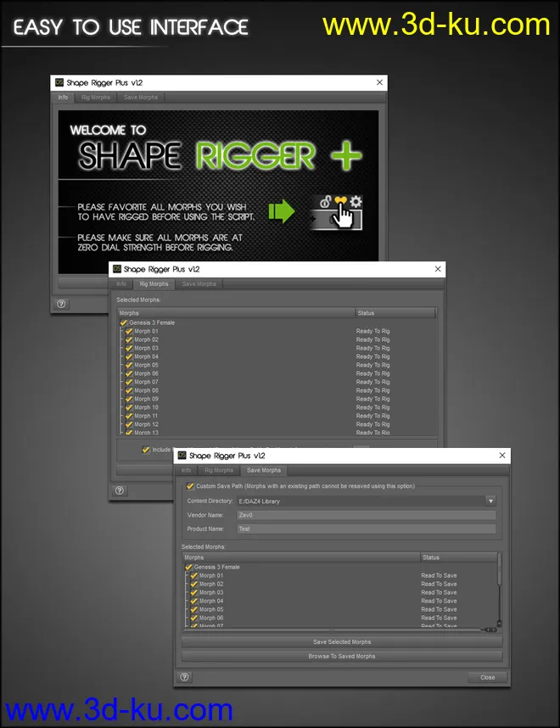Click the help icon in Save Morphs dialog
Image resolution: width=560 pixels, height=728 pixels.
pos(185,677)
